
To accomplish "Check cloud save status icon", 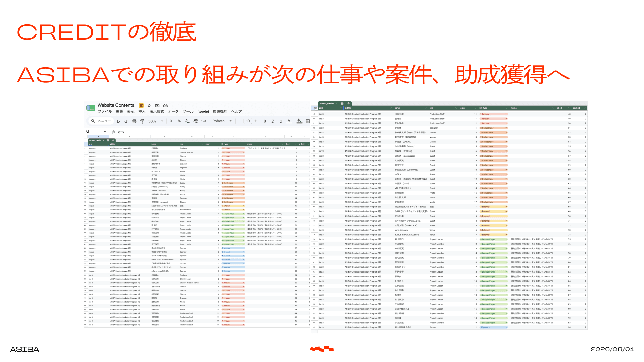I will 165,105.
